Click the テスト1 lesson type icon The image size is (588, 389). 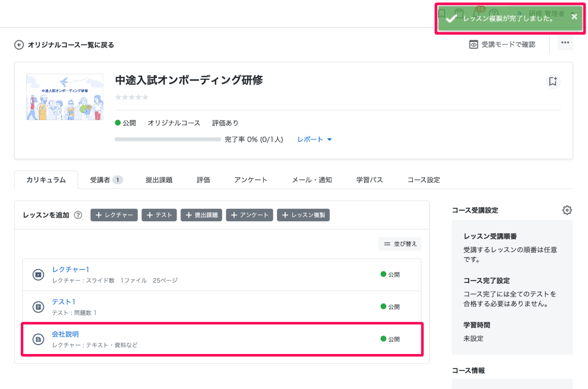pos(38,307)
